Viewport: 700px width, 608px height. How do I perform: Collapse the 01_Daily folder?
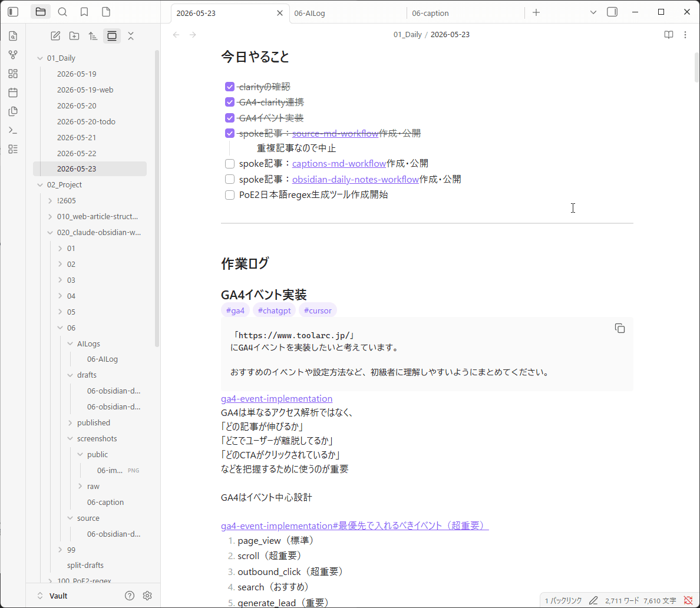[x=39, y=58]
